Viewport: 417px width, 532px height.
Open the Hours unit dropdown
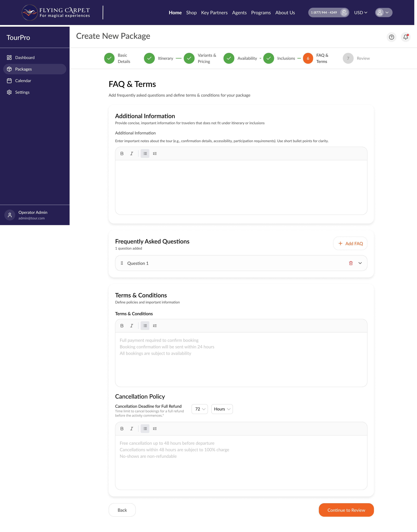point(222,409)
